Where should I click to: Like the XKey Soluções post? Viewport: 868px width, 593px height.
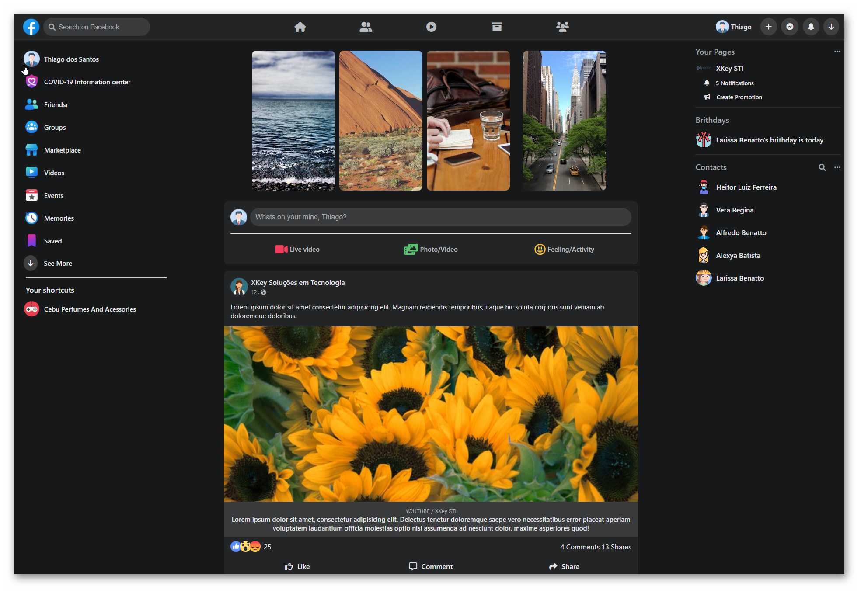pyautogui.click(x=297, y=566)
